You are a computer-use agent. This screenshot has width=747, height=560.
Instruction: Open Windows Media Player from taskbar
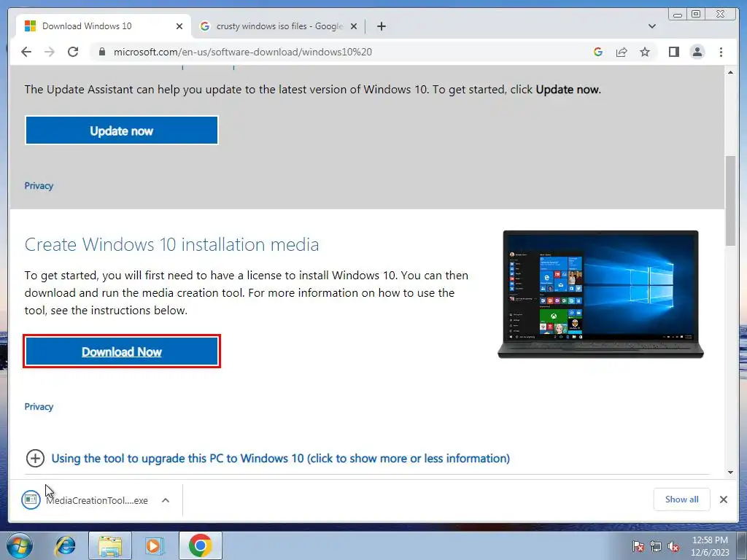(154, 545)
